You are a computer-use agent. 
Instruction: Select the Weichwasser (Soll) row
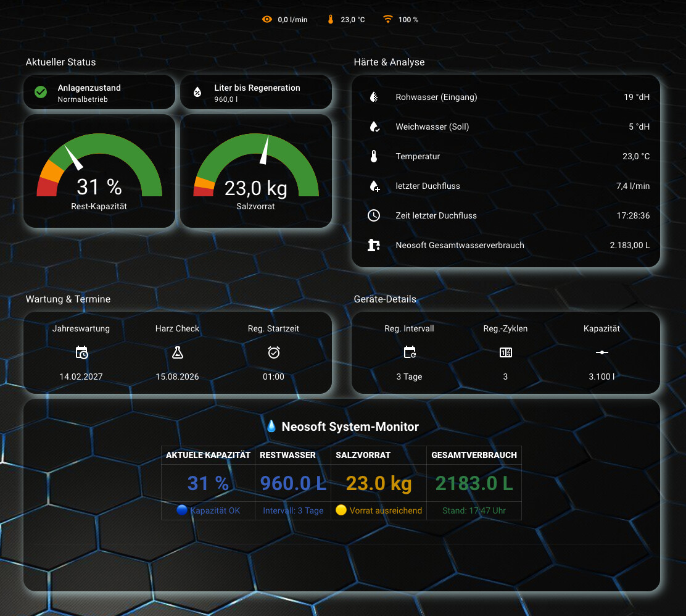coord(506,127)
